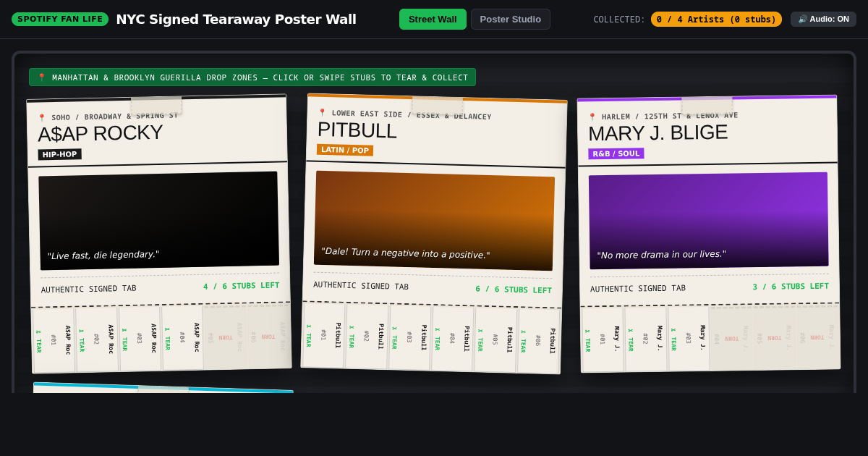Switch to the Street Wall tab
The image size is (868, 456).
pyautogui.click(x=433, y=20)
